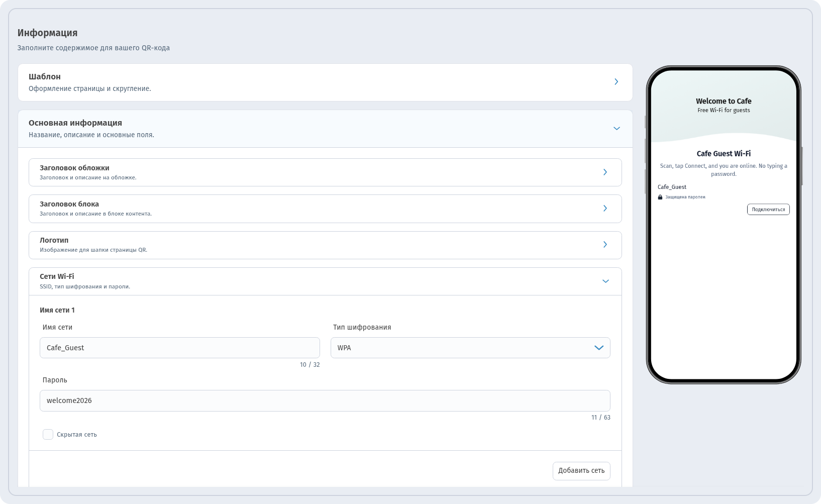Click the Информация page heading
Screen dimensions: 821x504
tap(48, 33)
